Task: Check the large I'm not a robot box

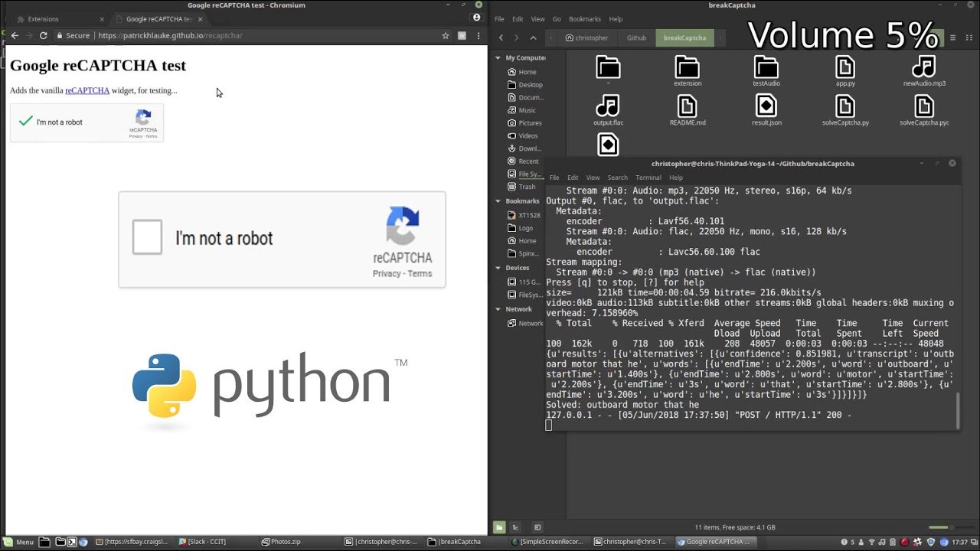Action: (x=147, y=237)
